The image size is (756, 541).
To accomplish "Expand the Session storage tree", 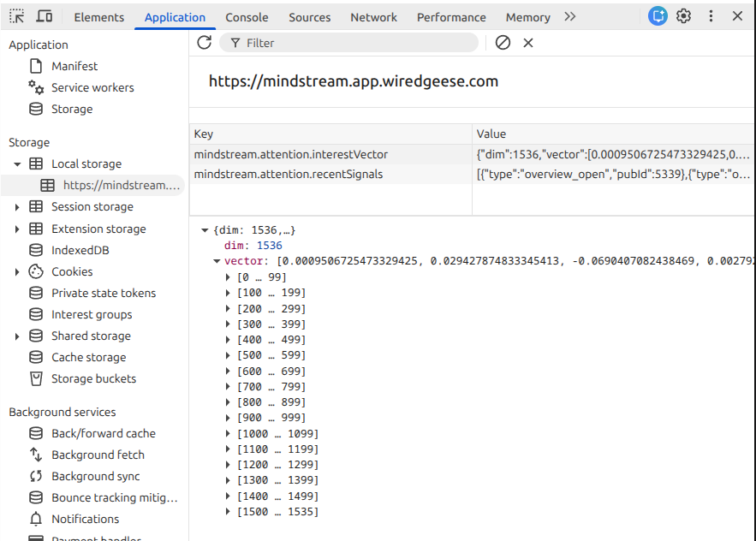I will [x=17, y=207].
